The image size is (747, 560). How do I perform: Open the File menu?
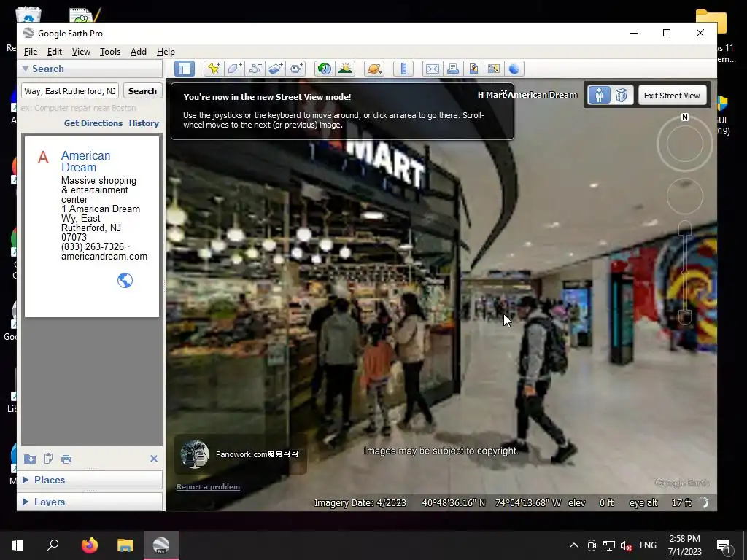31,52
